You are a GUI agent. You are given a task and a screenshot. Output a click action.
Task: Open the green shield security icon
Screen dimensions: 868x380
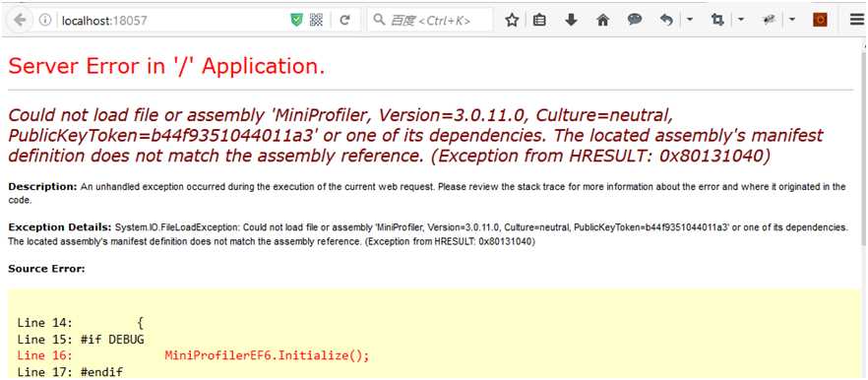click(x=297, y=21)
